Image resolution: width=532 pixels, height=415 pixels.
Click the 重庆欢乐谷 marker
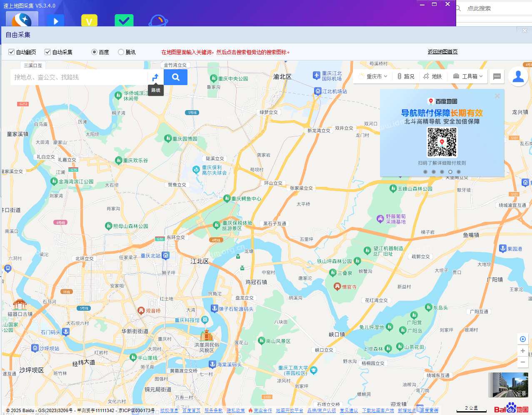[118, 160]
